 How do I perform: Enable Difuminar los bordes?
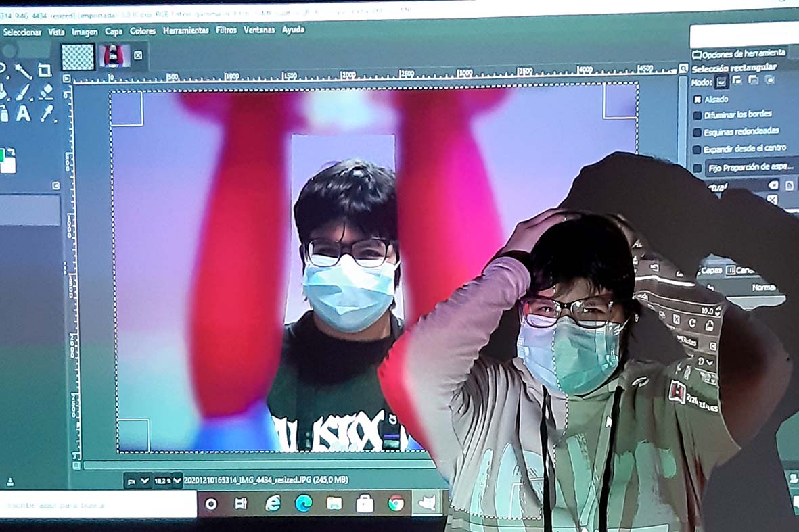coord(698,116)
